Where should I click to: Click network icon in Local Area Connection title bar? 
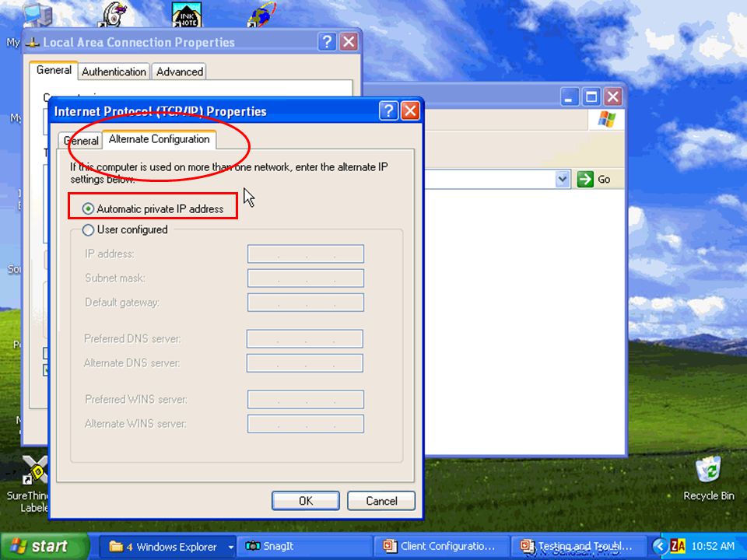coord(33,42)
